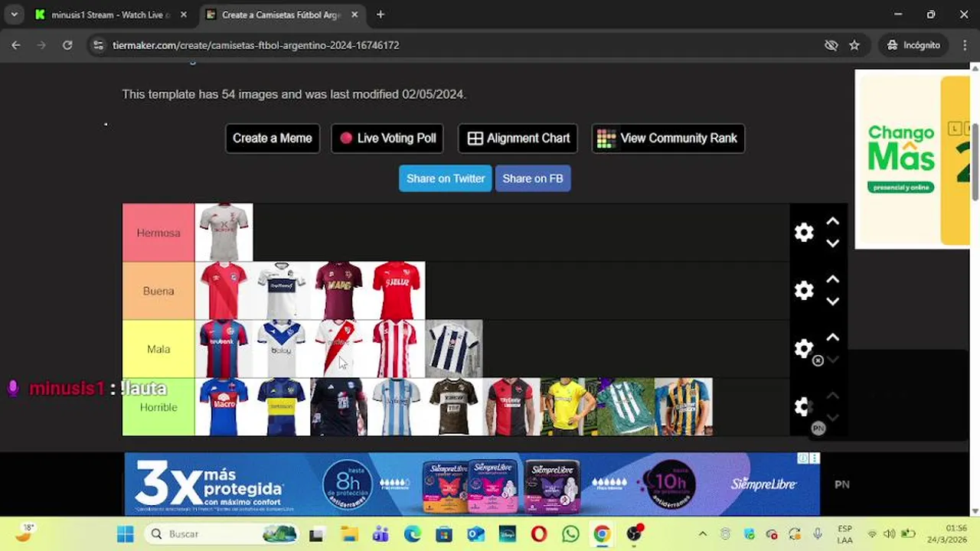The image size is (980, 551).
Task: Open the Chango Más side advertisement
Action: tap(913, 159)
